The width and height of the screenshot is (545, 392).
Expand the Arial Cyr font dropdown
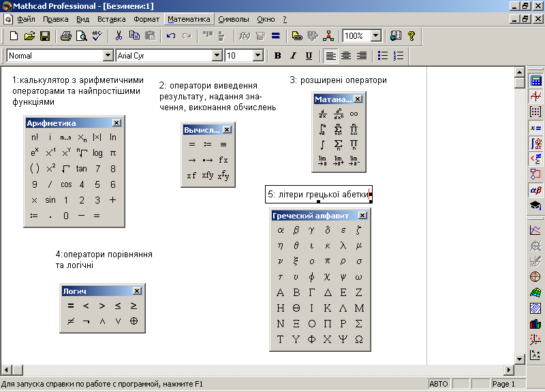pyautogui.click(x=217, y=56)
